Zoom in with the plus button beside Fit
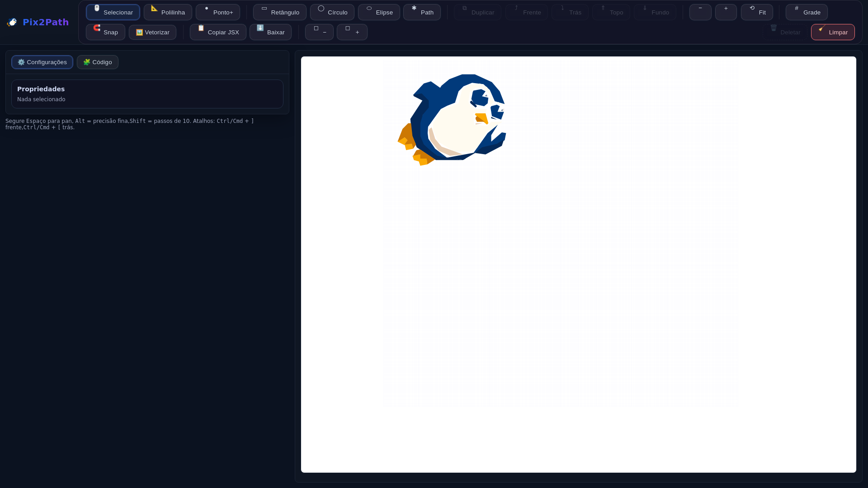This screenshot has height=488, width=868. tap(726, 12)
